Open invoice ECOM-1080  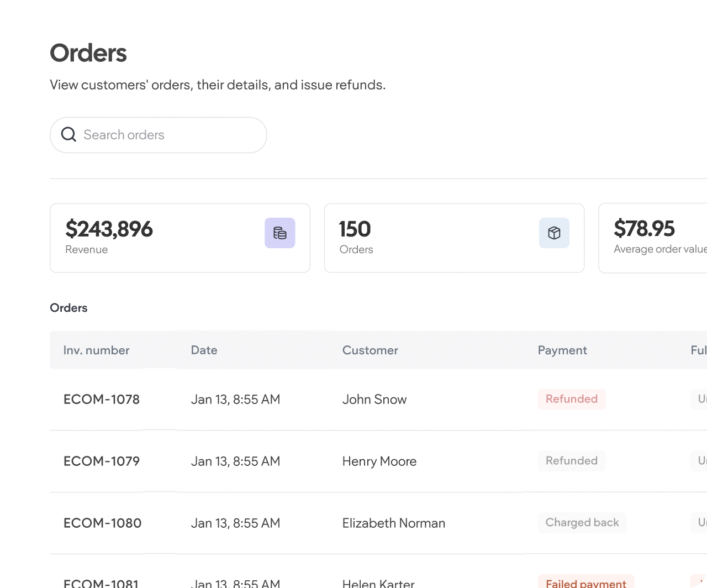point(103,523)
